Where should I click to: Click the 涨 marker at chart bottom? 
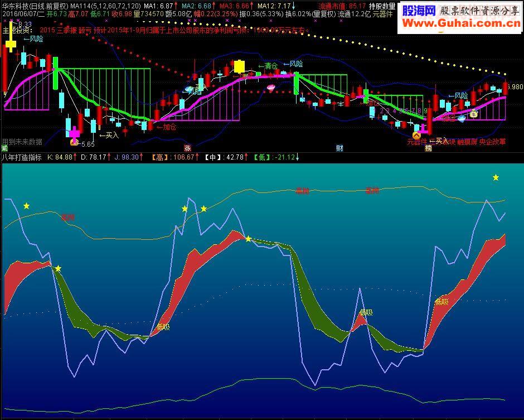(x=187, y=148)
